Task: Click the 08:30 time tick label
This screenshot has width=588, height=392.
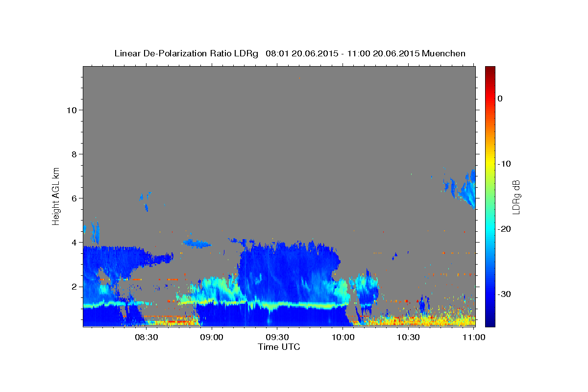Action: [x=147, y=337]
